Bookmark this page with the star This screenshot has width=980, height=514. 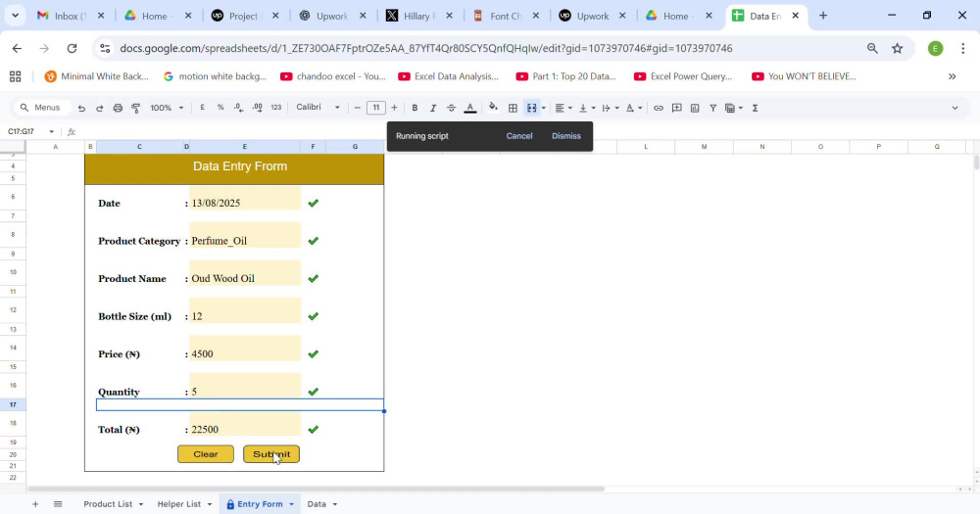tap(898, 48)
